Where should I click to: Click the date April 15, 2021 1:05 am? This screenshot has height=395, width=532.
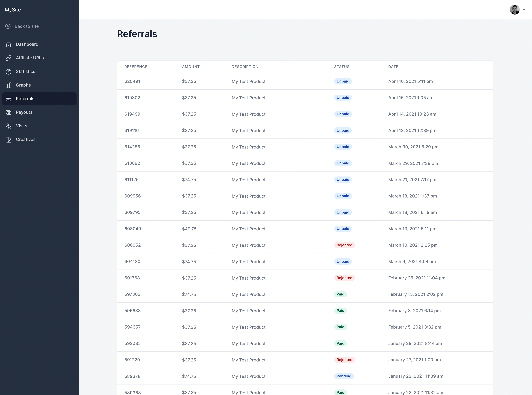[x=411, y=98]
